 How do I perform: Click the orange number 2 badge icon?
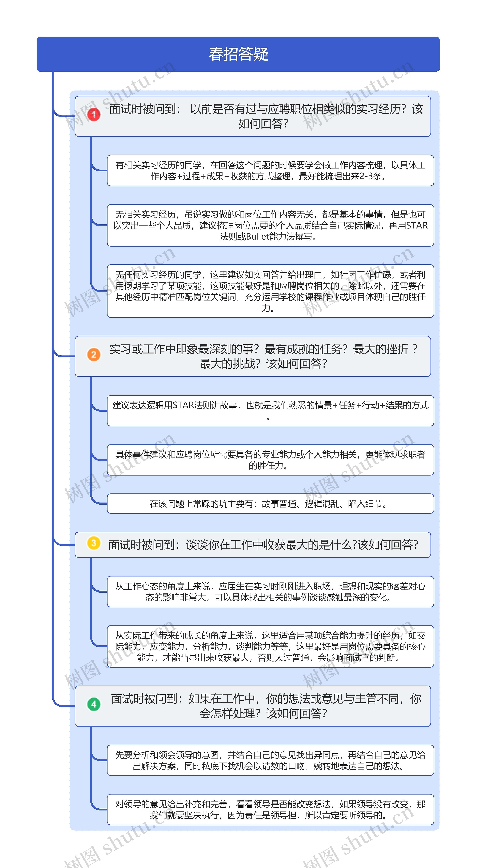(94, 355)
